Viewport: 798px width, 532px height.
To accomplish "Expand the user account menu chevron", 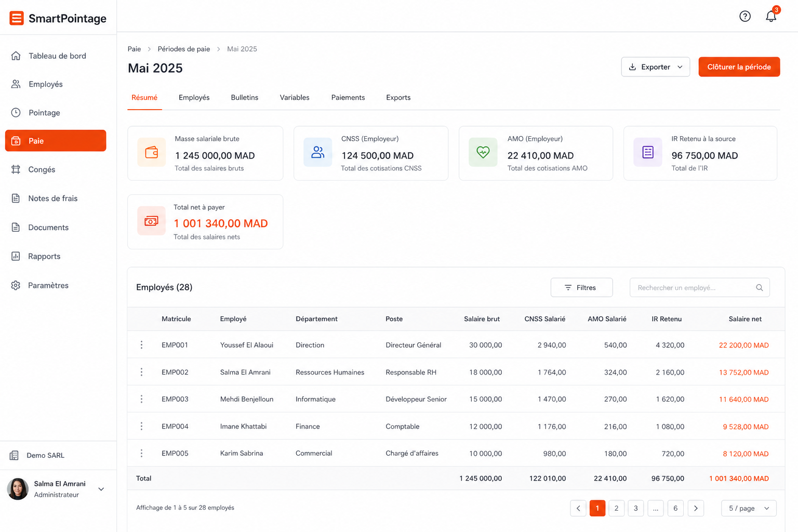I will 101,489.
